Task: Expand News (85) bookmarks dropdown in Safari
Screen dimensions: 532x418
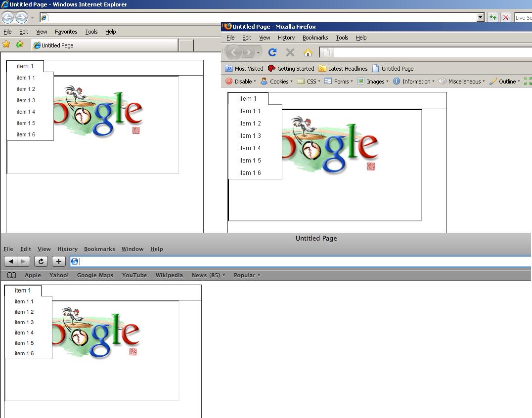Action: point(208,275)
